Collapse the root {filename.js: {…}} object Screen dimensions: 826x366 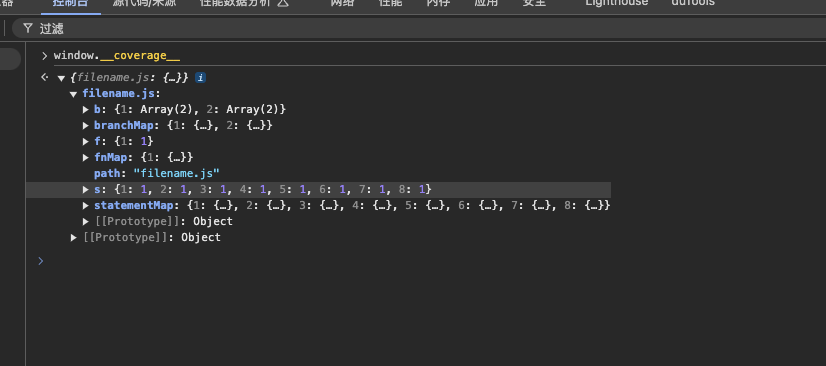61,78
